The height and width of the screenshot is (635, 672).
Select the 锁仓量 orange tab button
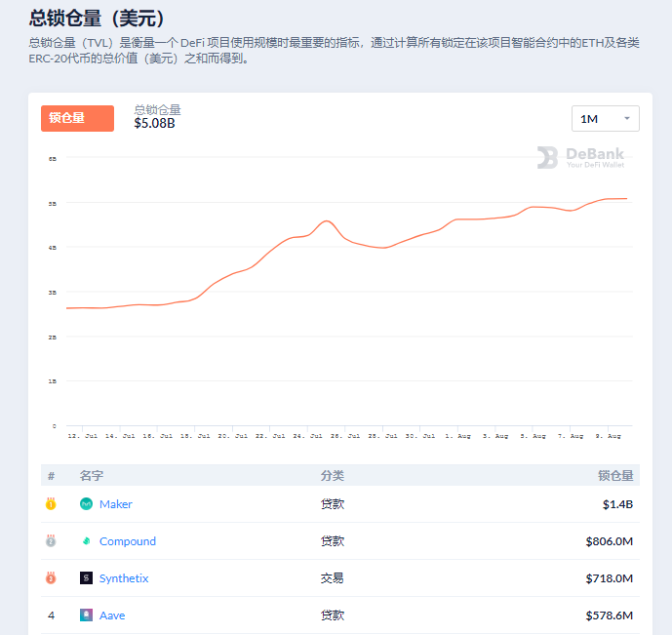click(x=78, y=118)
